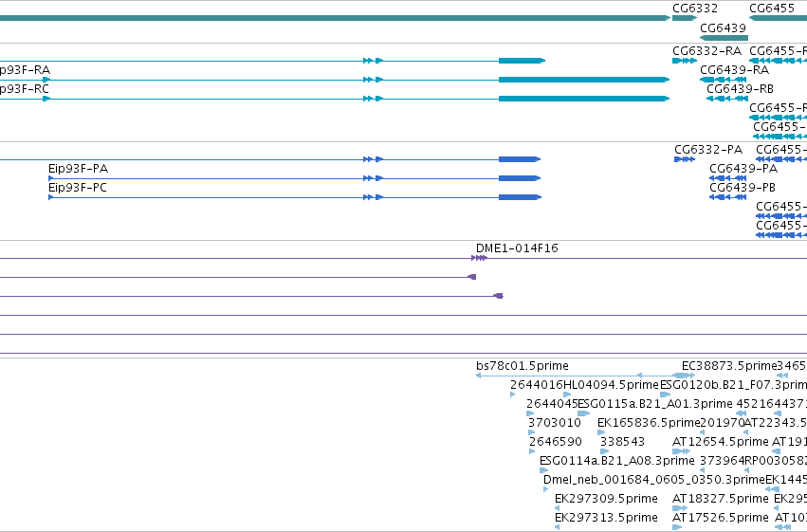This screenshot has height=532, width=807.
Task: Click the 3703010 EST label
Action: click(x=555, y=423)
